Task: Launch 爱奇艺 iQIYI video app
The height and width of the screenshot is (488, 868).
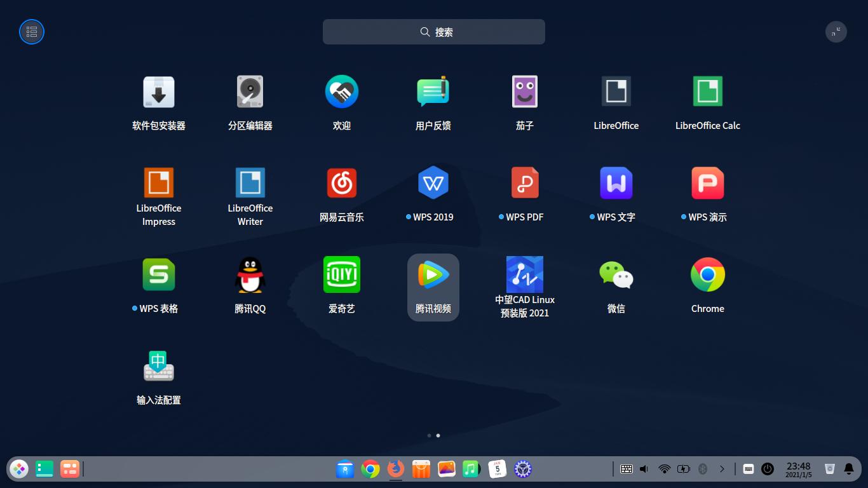Action: [342, 274]
